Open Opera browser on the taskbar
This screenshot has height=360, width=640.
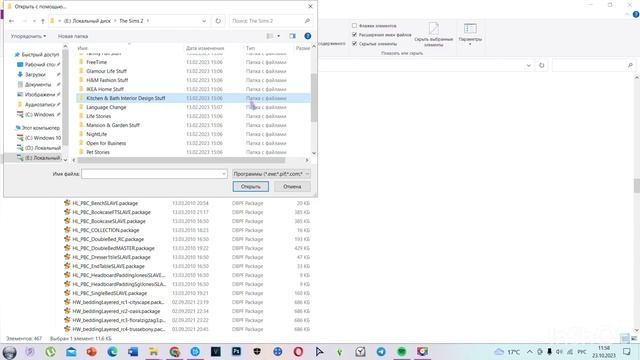(298, 352)
